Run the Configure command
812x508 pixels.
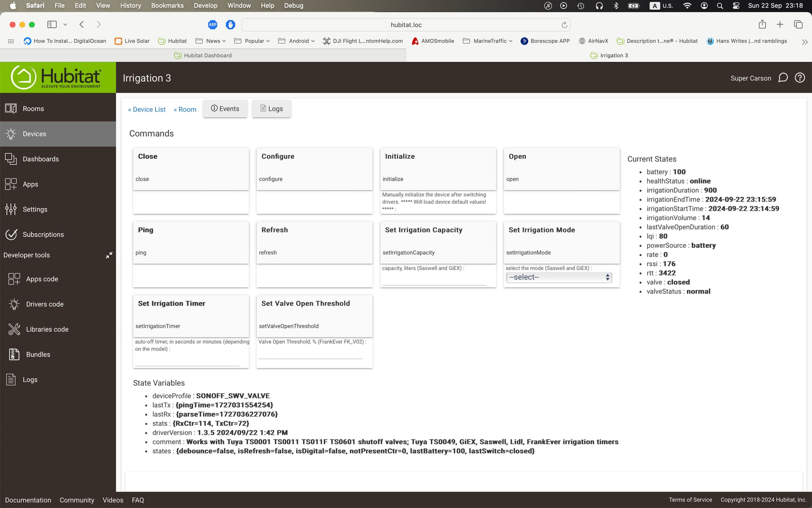point(315,168)
